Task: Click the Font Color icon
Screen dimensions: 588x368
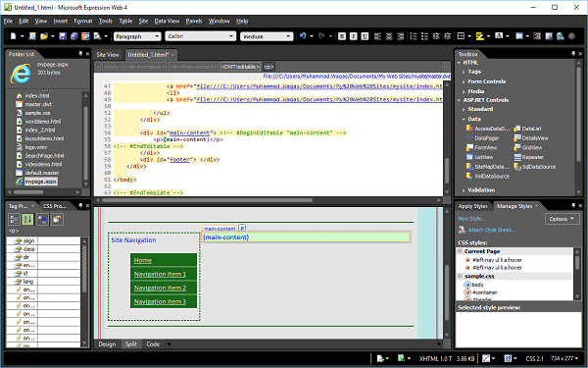Action: coord(499,36)
